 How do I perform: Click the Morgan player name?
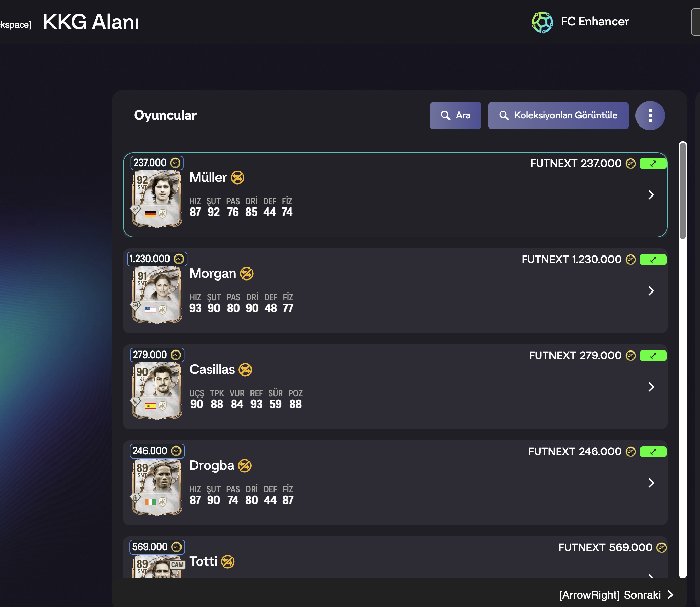point(213,274)
